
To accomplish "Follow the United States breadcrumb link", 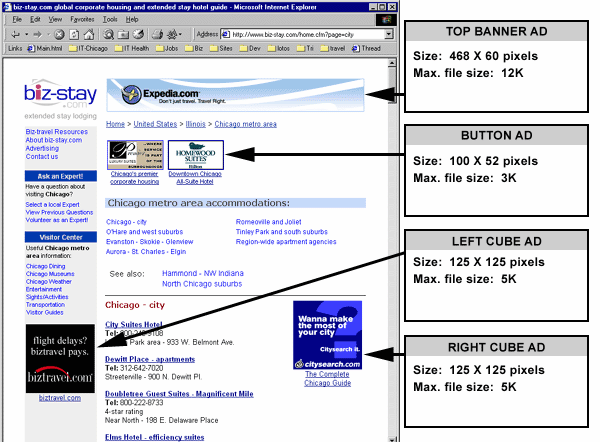I will tap(155, 124).
